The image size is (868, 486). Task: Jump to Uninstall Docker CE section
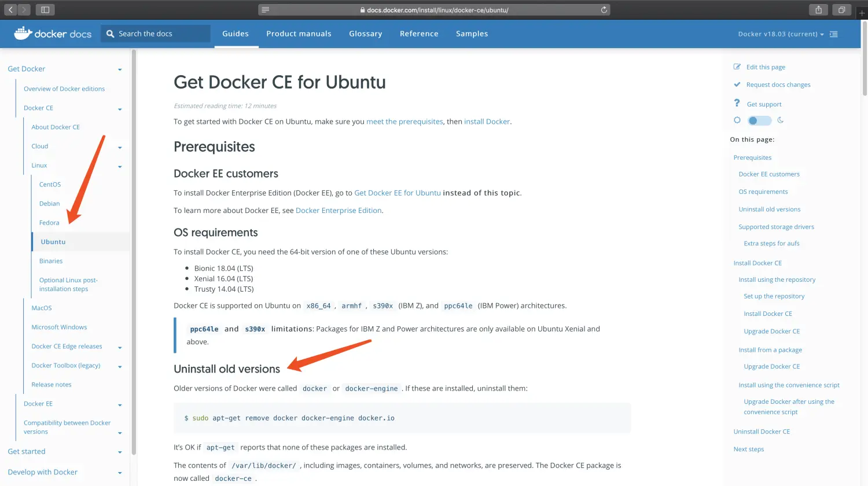tap(762, 431)
